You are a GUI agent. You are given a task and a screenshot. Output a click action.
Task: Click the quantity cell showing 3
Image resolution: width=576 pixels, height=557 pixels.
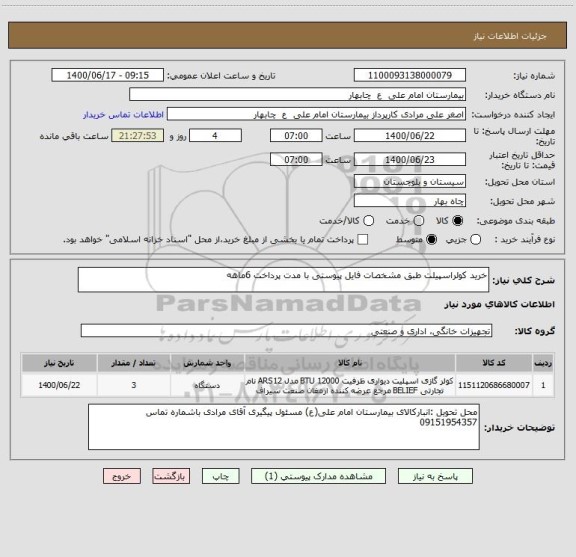(134, 385)
